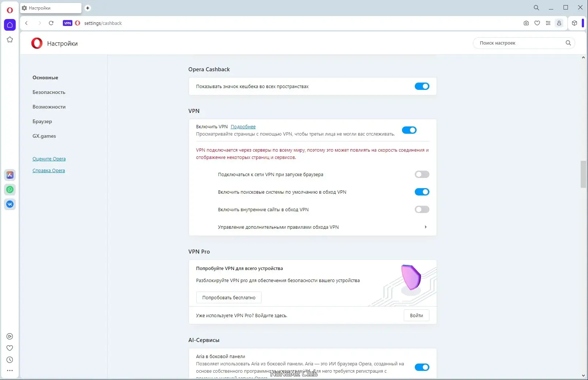Select the Безопасность settings section

(49, 92)
